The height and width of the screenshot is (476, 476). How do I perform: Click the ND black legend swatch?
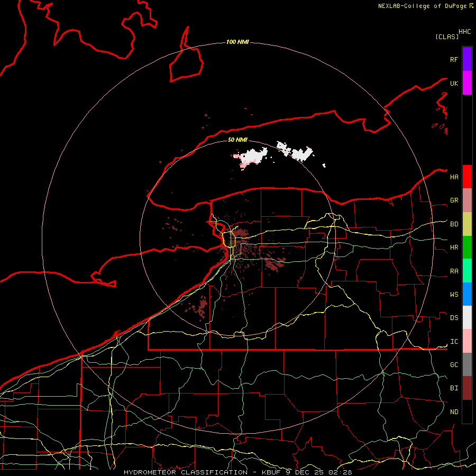click(x=467, y=411)
